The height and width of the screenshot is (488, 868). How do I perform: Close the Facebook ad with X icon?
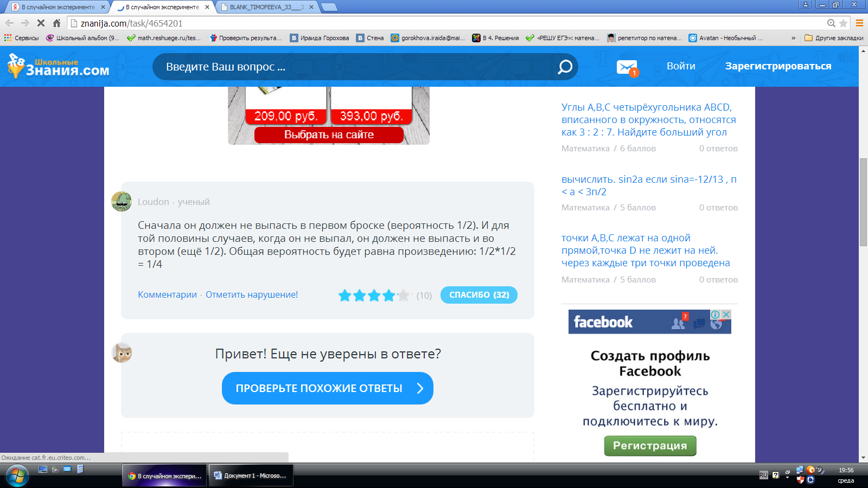point(726,314)
